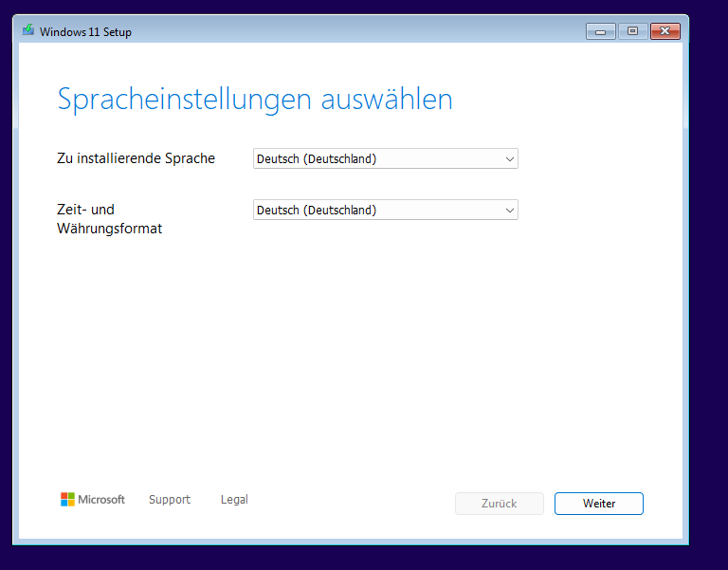The width and height of the screenshot is (728, 570).
Task: Open the 'Zu installierende Sprache' dropdown
Action: [x=386, y=158]
